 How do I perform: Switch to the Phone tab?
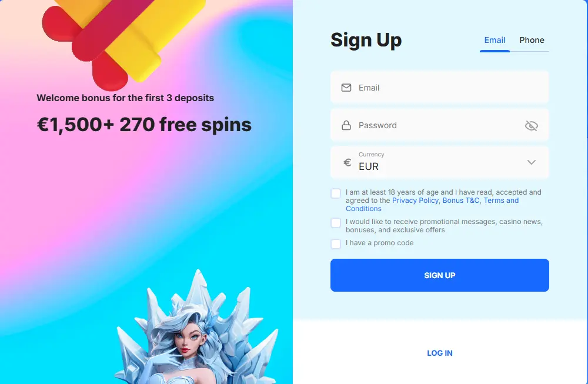532,40
